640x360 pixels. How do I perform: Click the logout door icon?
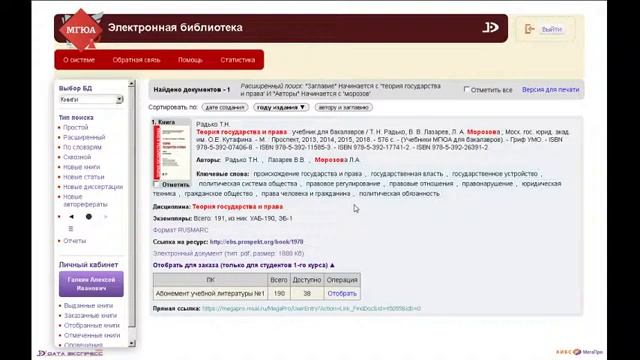pyautogui.click(x=529, y=29)
